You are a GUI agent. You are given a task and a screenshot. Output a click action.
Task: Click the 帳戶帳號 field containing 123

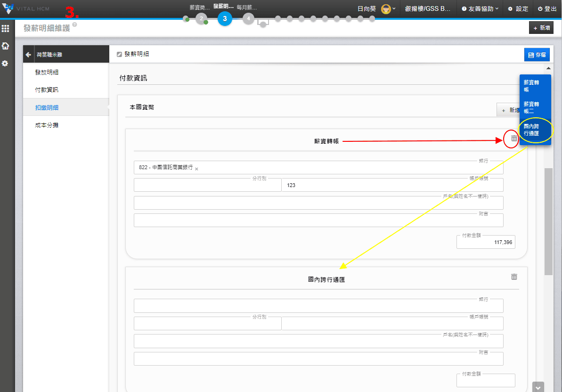[x=392, y=185]
